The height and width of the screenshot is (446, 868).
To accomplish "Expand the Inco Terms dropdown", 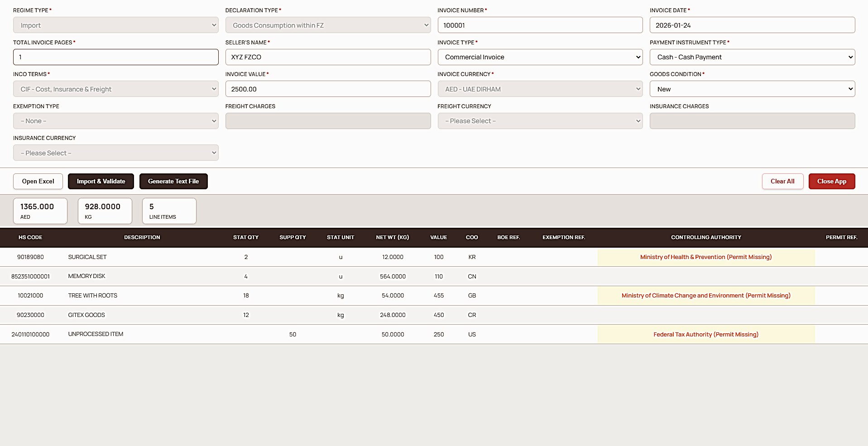I will click(115, 89).
